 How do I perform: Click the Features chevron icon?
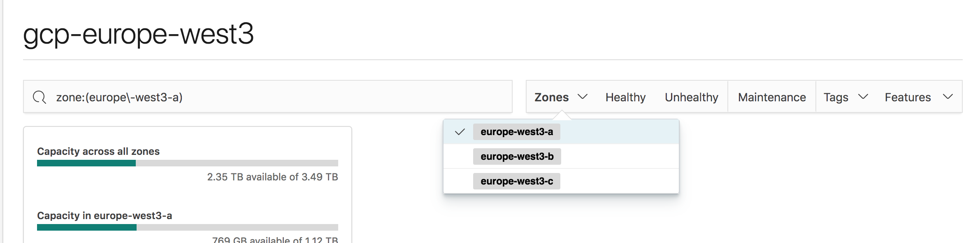point(948,97)
